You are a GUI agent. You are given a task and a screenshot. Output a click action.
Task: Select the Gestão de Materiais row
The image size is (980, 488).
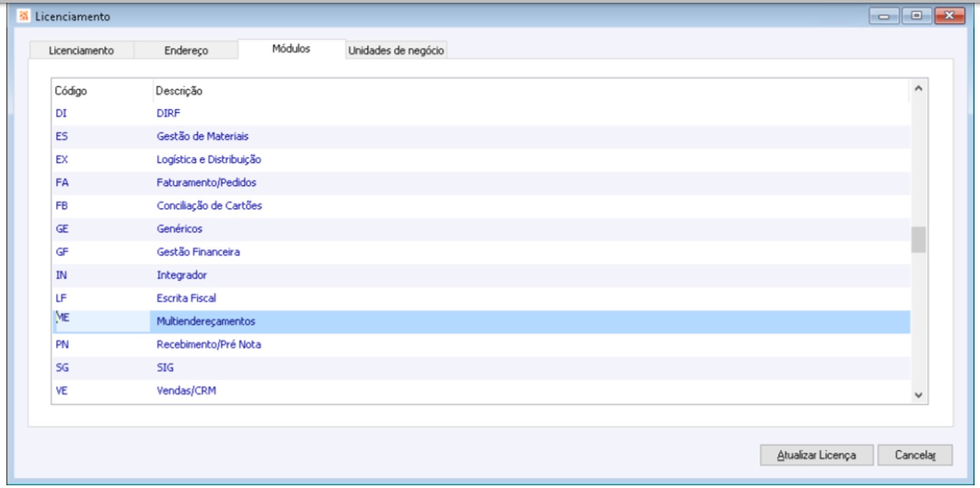tap(481, 137)
